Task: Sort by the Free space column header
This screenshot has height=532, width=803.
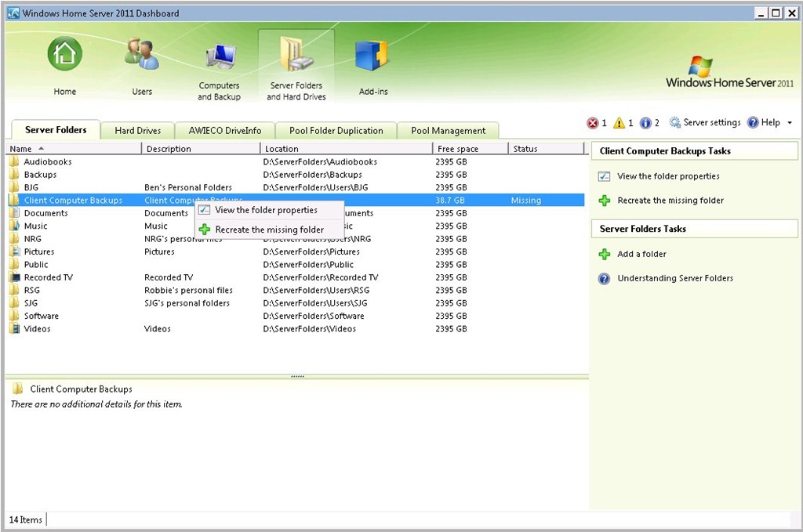Action: [471, 148]
